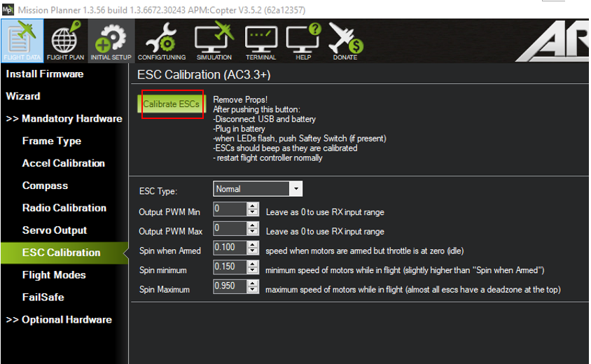Increase Spin Maximum value

pos(253,283)
